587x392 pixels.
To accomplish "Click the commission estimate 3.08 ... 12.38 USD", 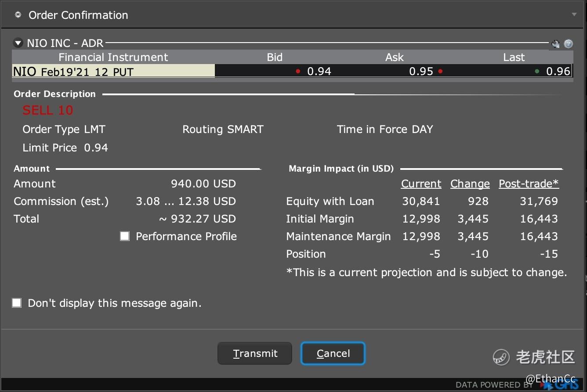I will coord(186,201).
